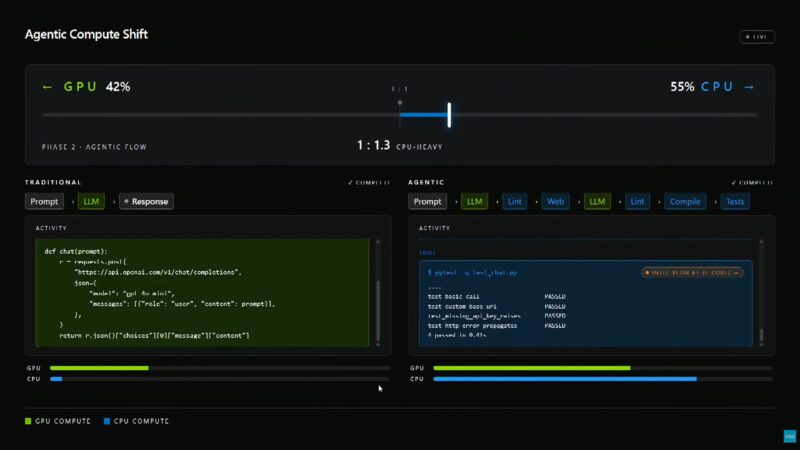Click the pytest command line
This screenshot has width=800, height=450.
(x=472, y=272)
